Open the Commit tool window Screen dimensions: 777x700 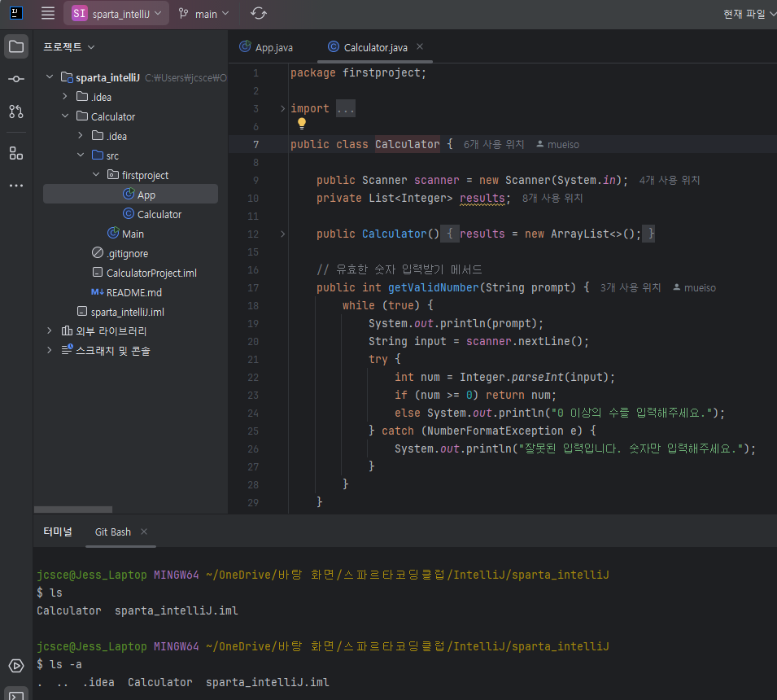[16, 79]
